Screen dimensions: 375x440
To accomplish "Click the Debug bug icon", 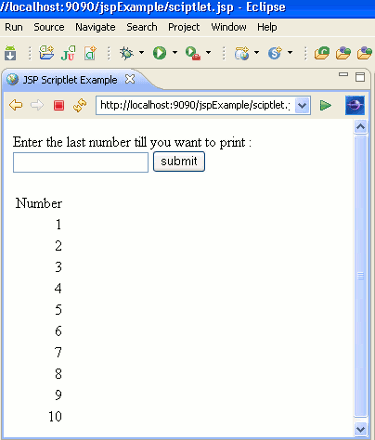I will [x=127, y=53].
